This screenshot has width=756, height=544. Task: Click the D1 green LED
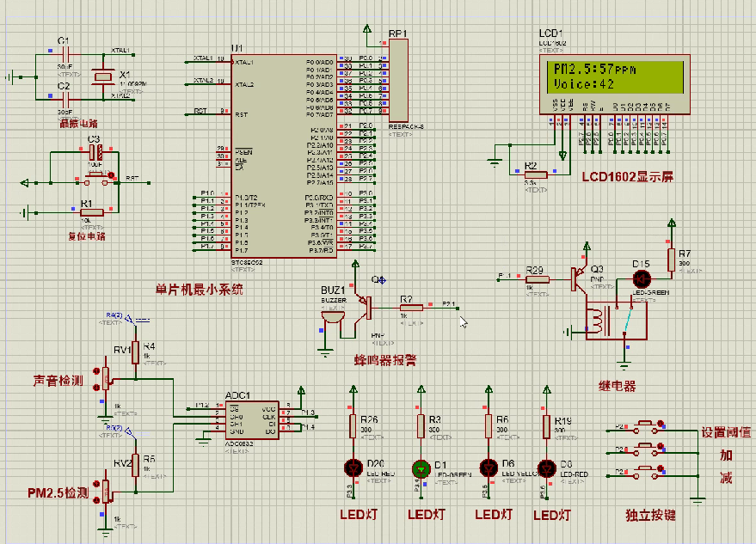point(421,468)
